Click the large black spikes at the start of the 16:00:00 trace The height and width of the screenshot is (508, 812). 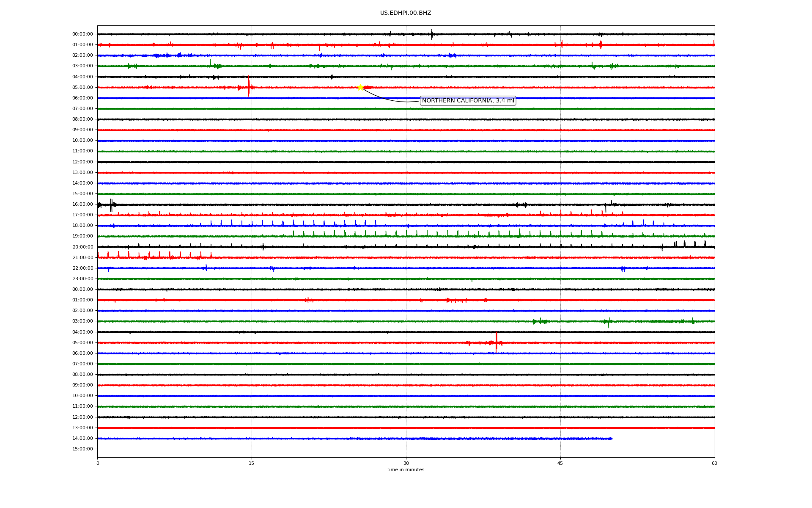(x=111, y=205)
